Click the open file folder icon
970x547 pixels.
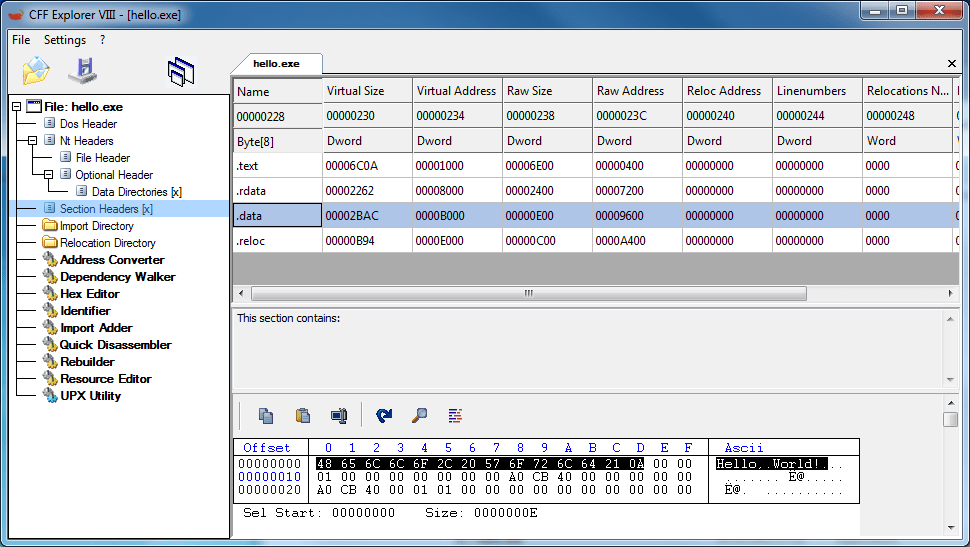(36, 71)
